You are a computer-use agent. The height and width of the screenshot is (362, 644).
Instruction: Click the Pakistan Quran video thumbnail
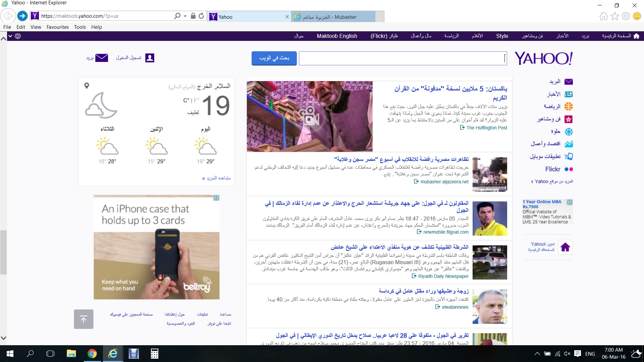309,116
